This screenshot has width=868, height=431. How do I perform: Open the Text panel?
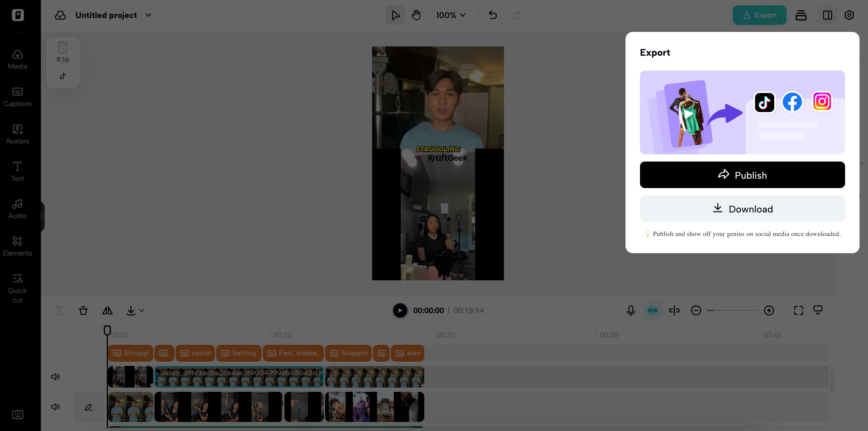[x=17, y=171]
